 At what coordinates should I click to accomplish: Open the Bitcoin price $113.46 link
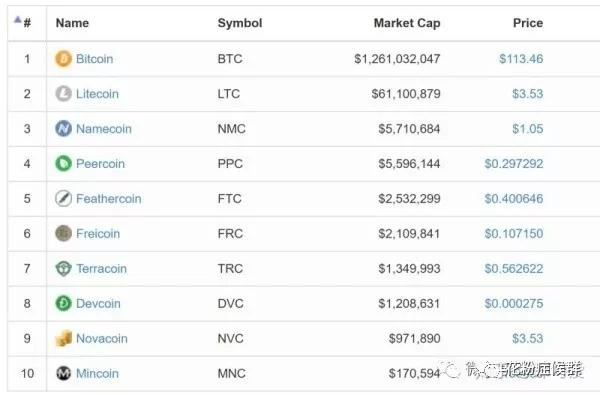(521, 59)
